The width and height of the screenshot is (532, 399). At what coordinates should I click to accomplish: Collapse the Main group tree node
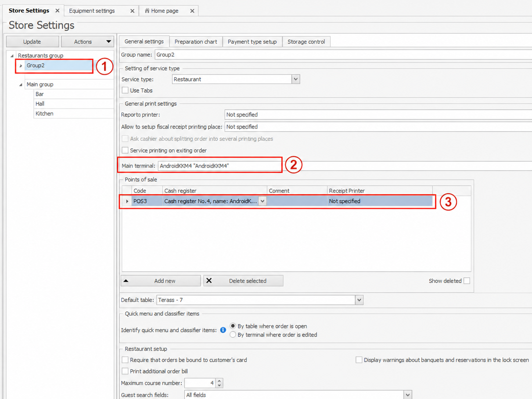click(x=21, y=85)
